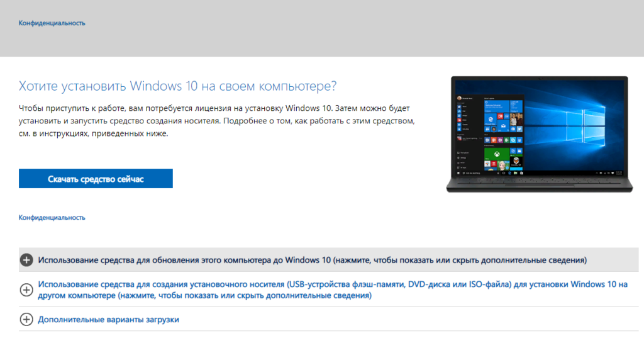The height and width of the screenshot is (338, 644).
Task: Open the Конфиденциальность link in the gray header band
Action: click(x=52, y=23)
